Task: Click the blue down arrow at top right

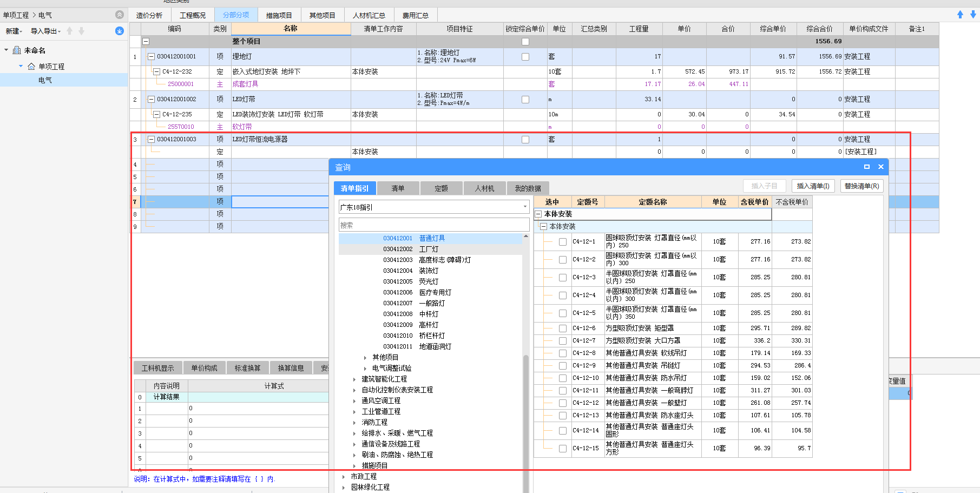Action: tap(973, 15)
